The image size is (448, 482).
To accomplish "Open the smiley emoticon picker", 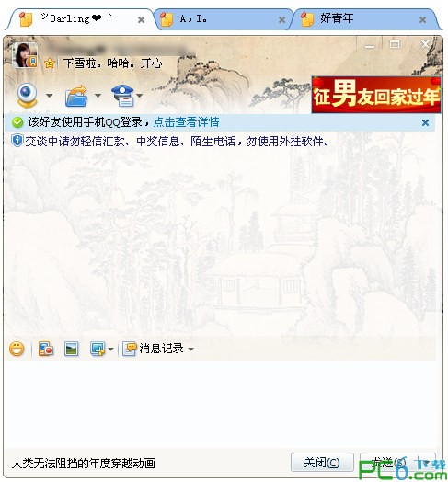I will [x=17, y=349].
